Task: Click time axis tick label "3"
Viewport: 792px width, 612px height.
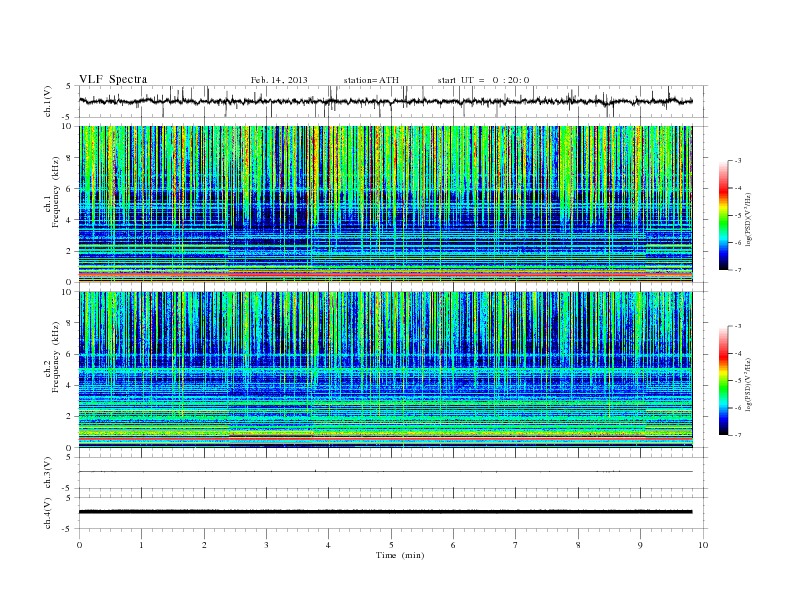Action: (266, 545)
